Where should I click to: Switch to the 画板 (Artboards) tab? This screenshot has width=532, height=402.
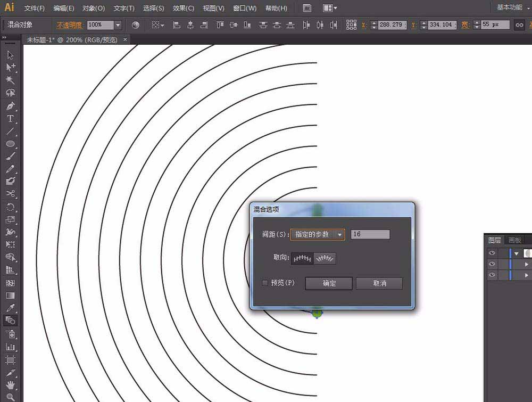pyautogui.click(x=514, y=240)
